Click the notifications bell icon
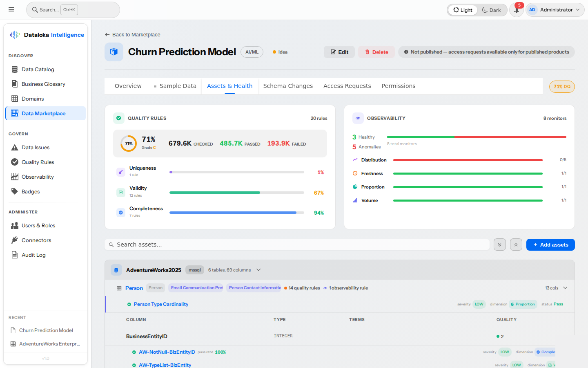Viewport: 588px width, 368px height. click(516, 10)
